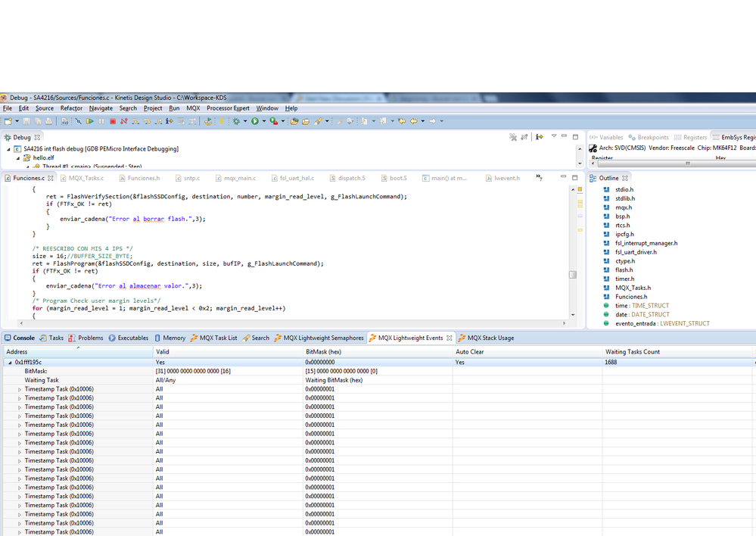
Task: Switch to the Breakpoints view tab
Action: pyautogui.click(x=649, y=138)
